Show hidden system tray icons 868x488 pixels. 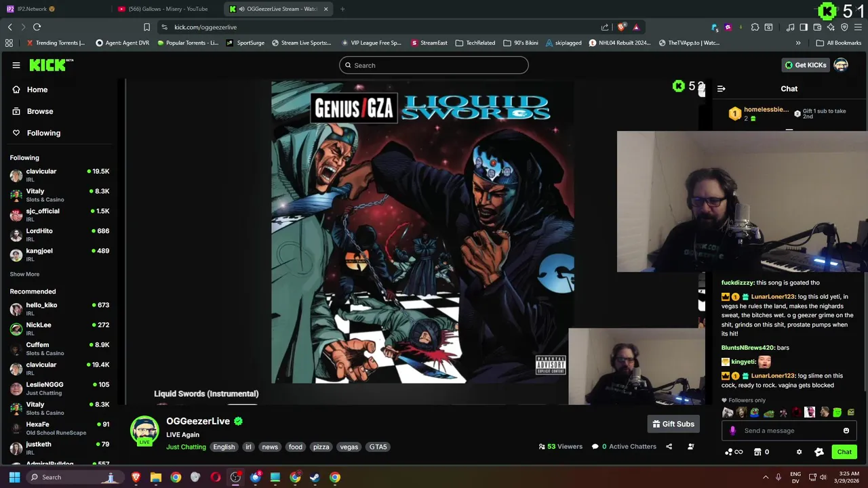click(x=766, y=477)
